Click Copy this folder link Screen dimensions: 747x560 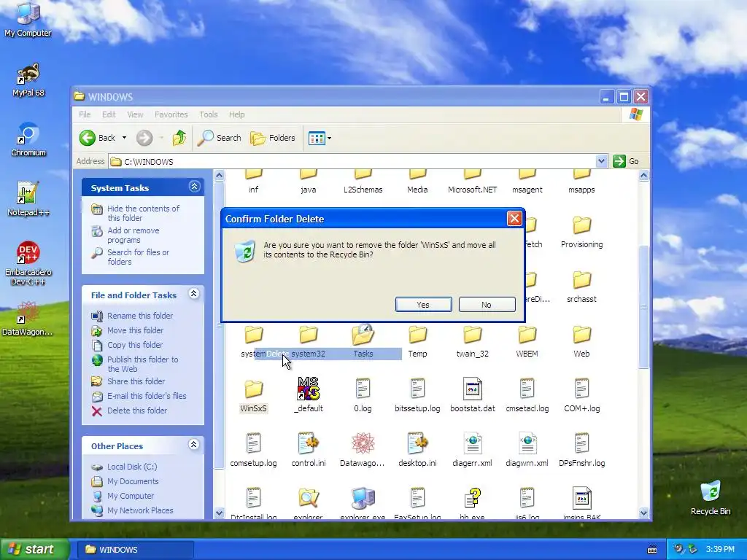(x=135, y=345)
